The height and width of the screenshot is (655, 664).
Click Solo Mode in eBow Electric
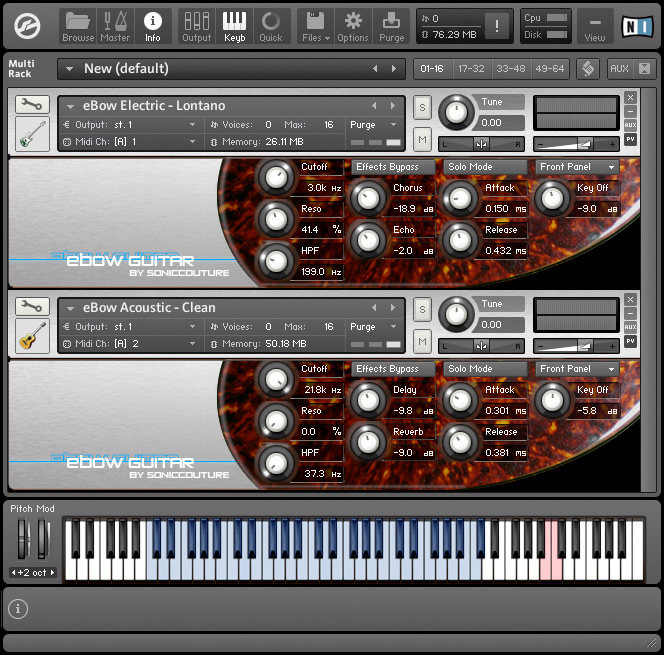point(485,167)
